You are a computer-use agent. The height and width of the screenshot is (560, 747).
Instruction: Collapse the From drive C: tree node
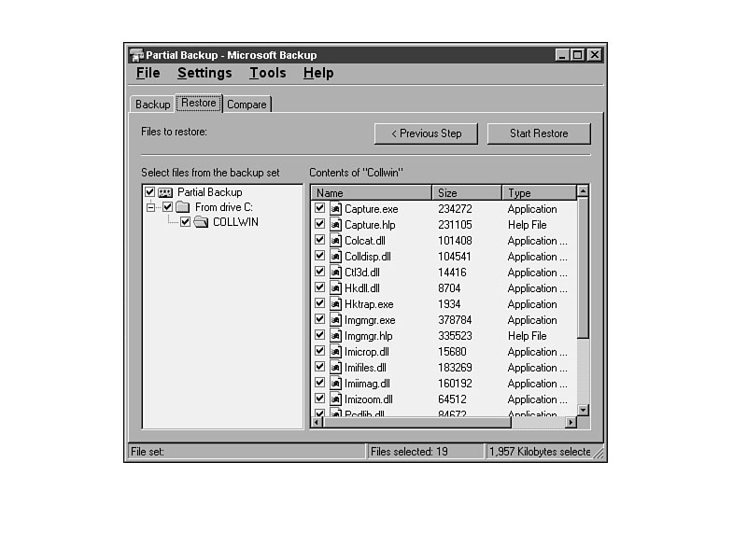pos(150,207)
